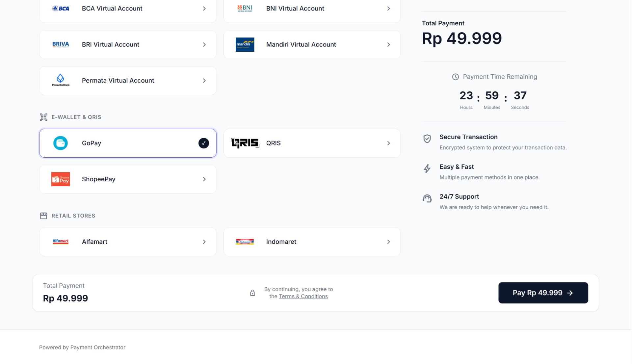The image size is (632, 364).
Task: Select the QRIS payment label
Action: click(273, 143)
